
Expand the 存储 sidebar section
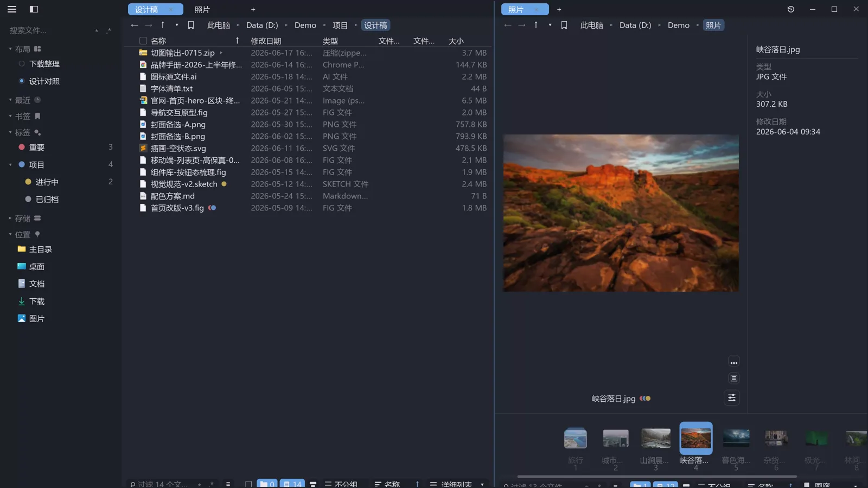click(x=10, y=218)
